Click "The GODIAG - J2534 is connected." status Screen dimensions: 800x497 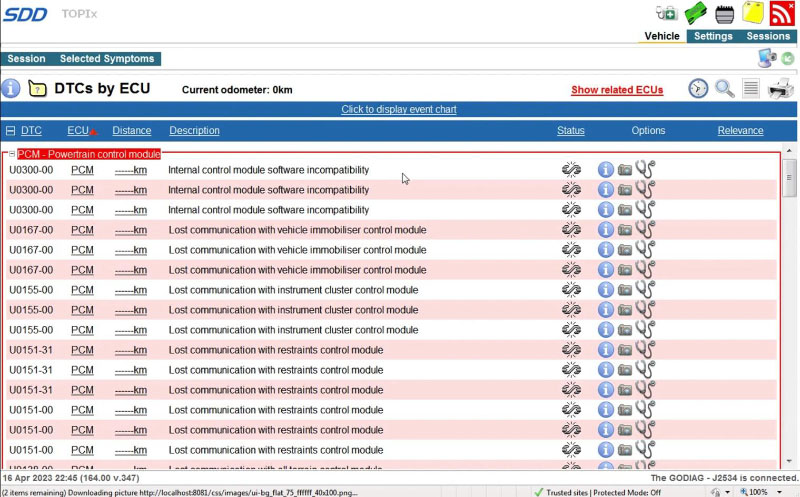coord(724,478)
